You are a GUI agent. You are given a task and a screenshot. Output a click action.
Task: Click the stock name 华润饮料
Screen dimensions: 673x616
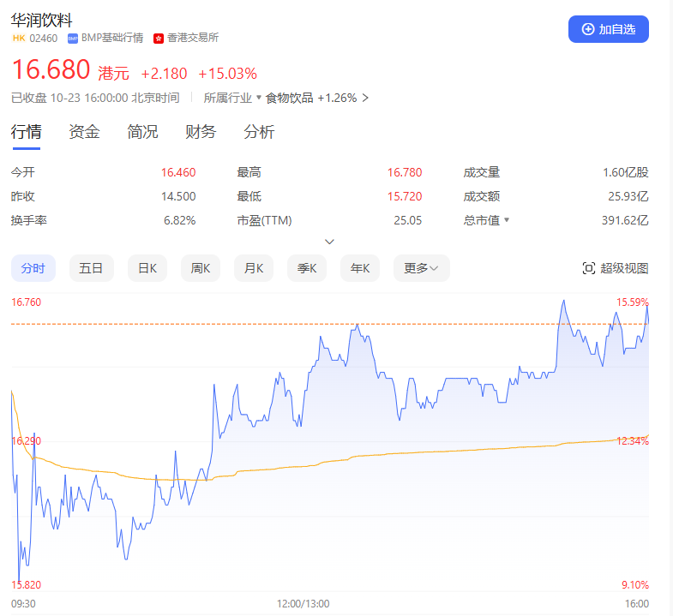click(42, 21)
